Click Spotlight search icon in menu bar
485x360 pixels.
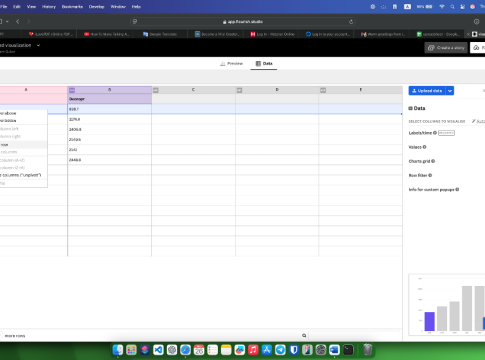pyautogui.click(x=452, y=7)
